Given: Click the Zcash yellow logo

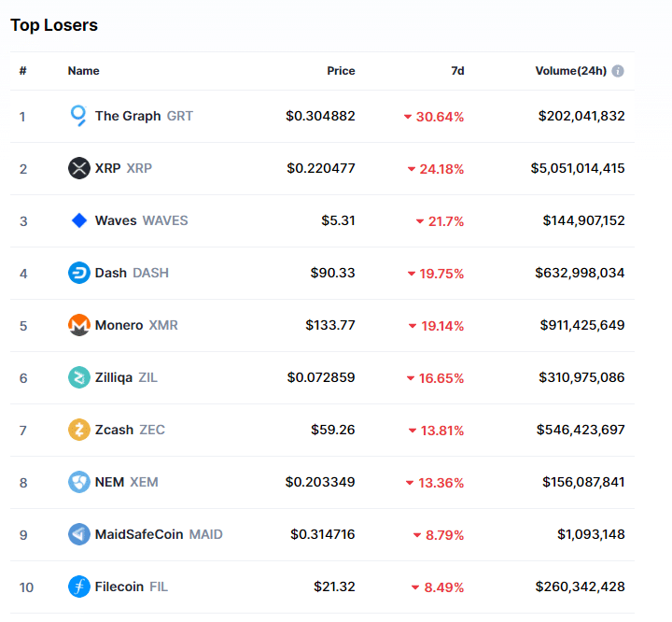Looking at the screenshot, I should pos(79,430).
